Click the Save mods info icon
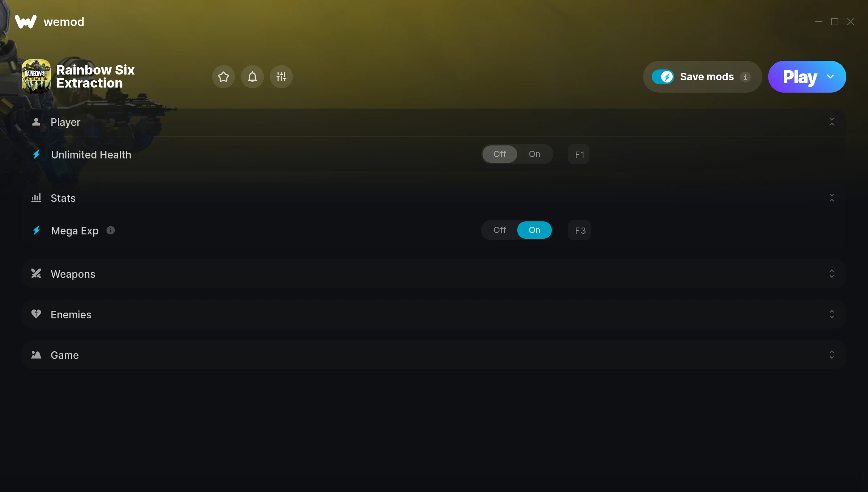868x492 pixels. [x=745, y=77]
